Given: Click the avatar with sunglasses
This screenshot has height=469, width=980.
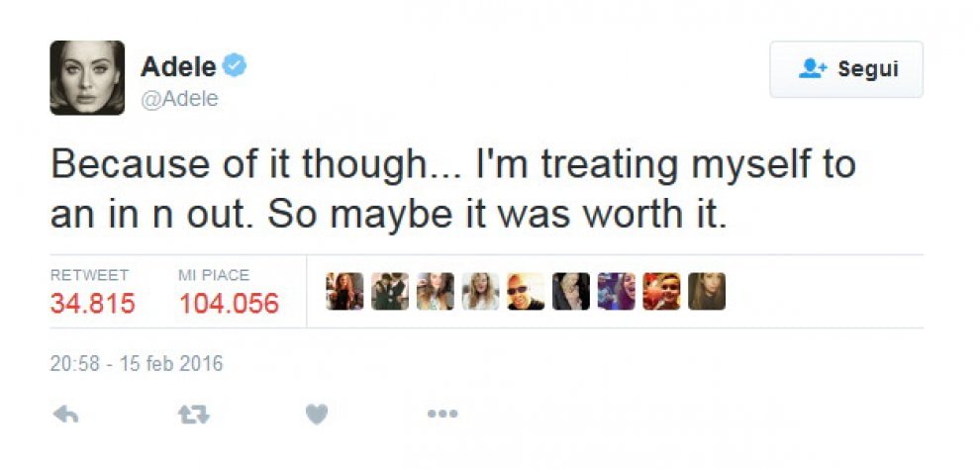Looking at the screenshot, I should pos(526,291).
